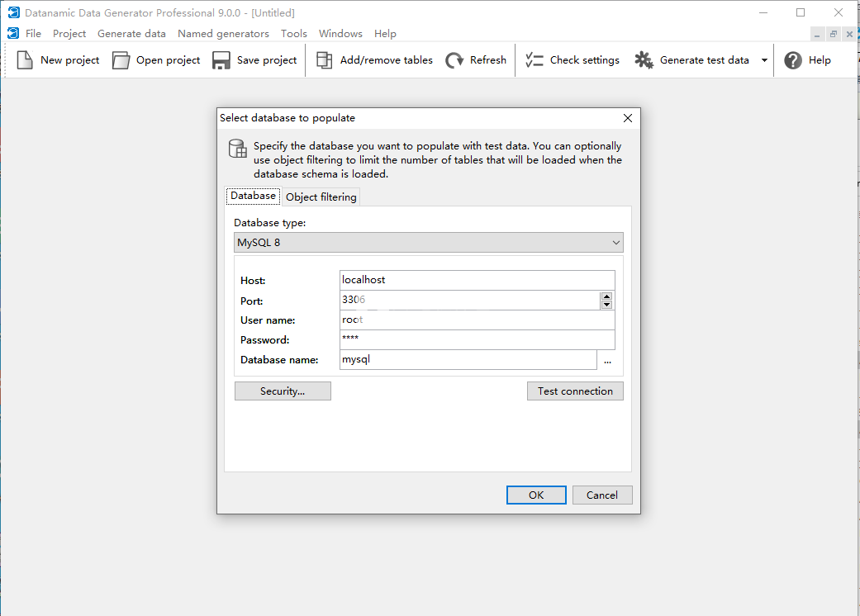Image resolution: width=860 pixels, height=616 pixels.
Task: Minimize the inner MDI child window
Action: [x=817, y=35]
